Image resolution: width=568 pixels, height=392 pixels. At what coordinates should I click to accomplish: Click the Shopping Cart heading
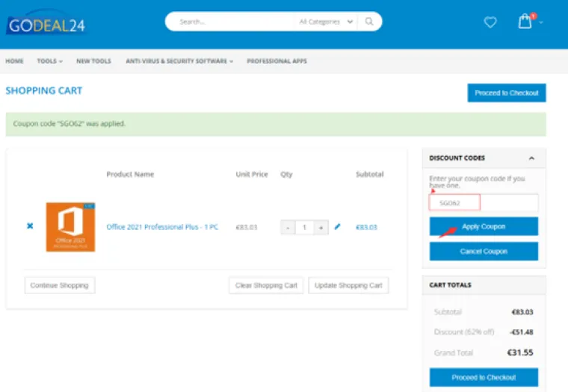pos(44,90)
